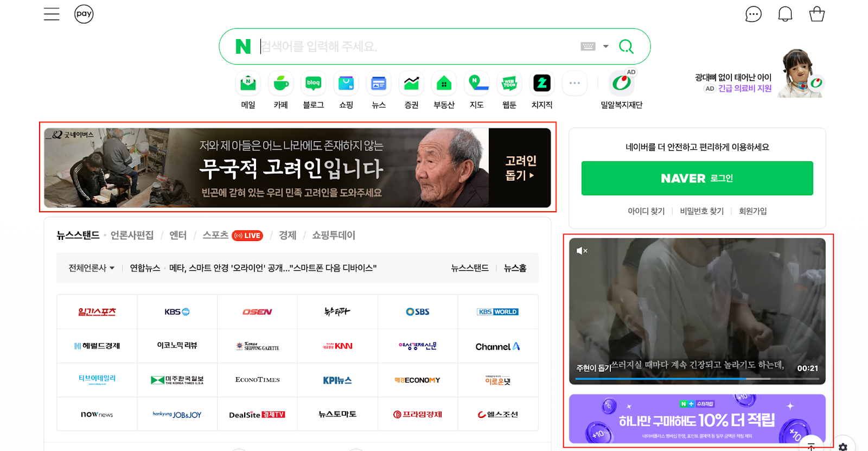Viewport: 868px width, 451px height.
Task: Click the 뉴스홈 link
Action: pos(515,268)
